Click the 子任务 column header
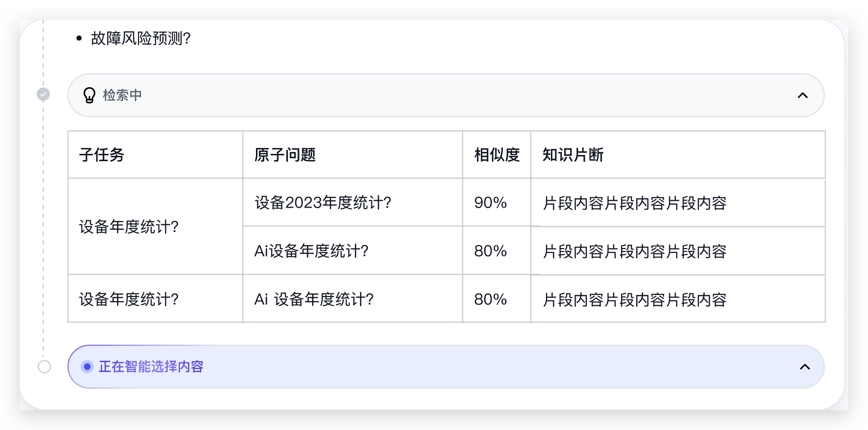 pyautogui.click(x=102, y=155)
